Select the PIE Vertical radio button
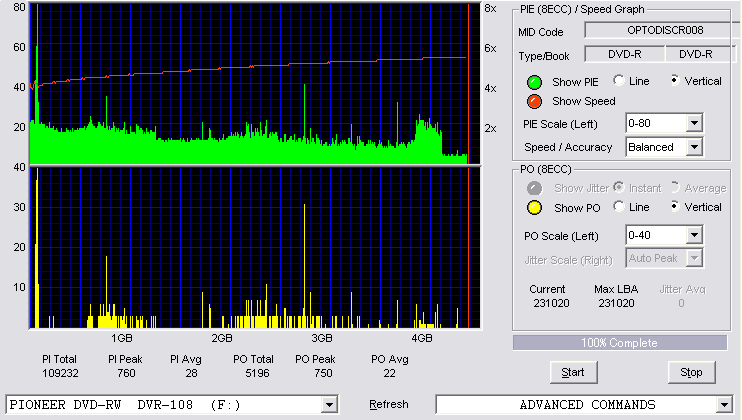The width and height of the screenshot is (742, 420). 675,80
